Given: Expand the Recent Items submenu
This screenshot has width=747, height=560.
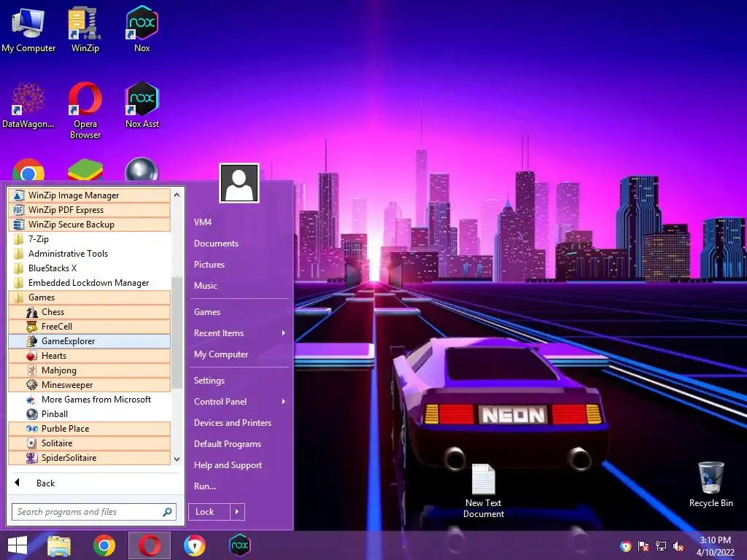Looking at the screenshot, I should (x=239, y=333).
